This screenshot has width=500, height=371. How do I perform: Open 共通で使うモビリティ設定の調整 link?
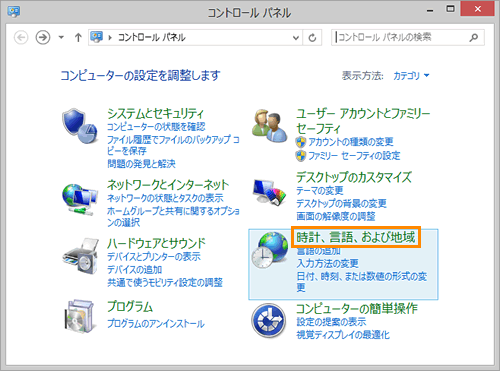(x=165, y=283)
